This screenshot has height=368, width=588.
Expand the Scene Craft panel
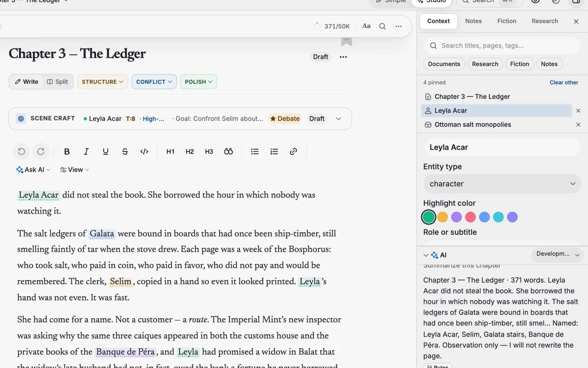coord(338,119)
